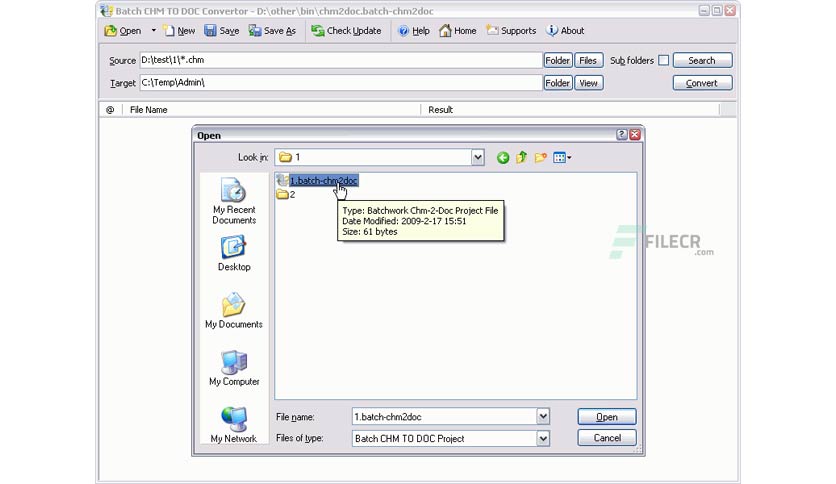Expand the Look in dropdown

[478, 157]
